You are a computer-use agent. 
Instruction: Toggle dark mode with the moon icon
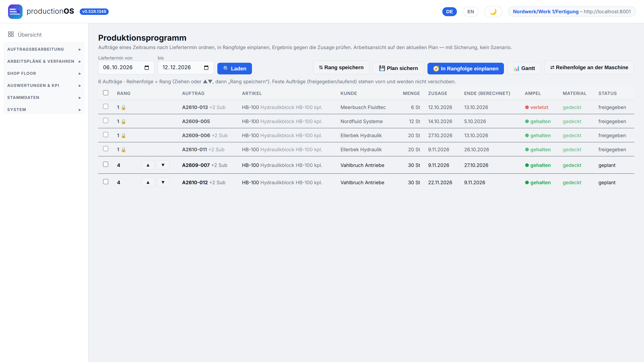[x=493, y=11]
